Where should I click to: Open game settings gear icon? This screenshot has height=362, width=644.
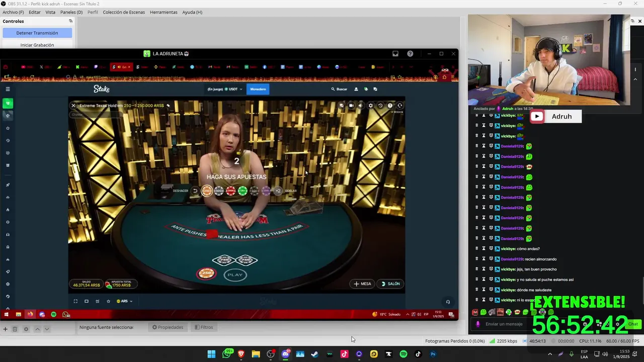pos(371,106)
